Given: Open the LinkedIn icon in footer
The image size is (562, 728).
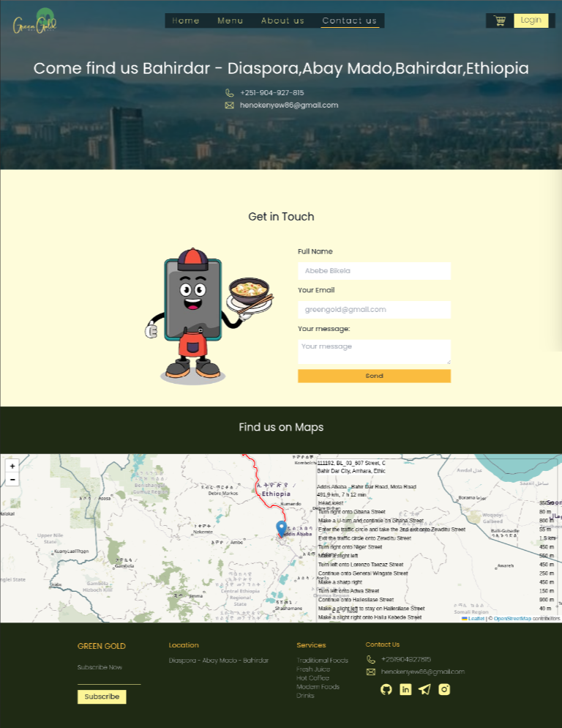Looking at the screenshot, I should [x=405, y=689].
